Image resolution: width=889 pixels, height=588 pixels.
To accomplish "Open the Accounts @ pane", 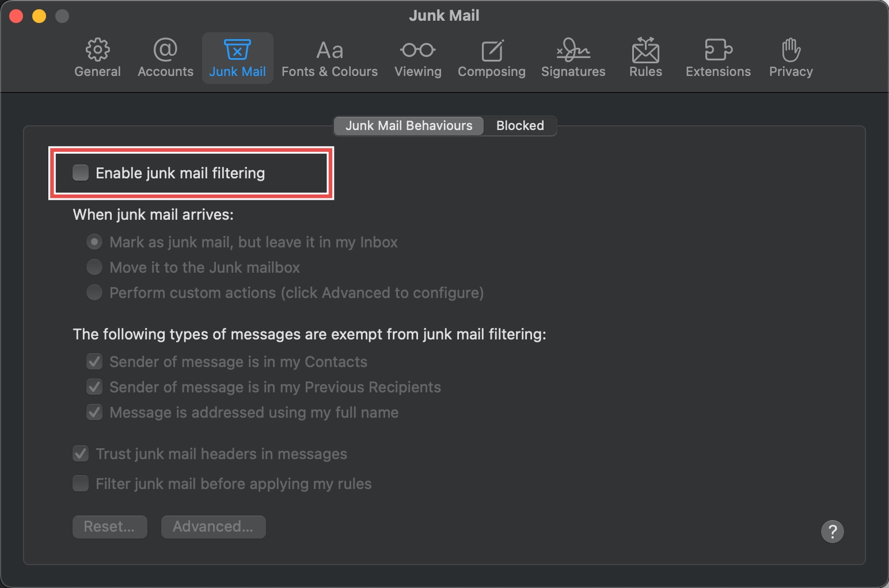I will click(x=165, y=58).
